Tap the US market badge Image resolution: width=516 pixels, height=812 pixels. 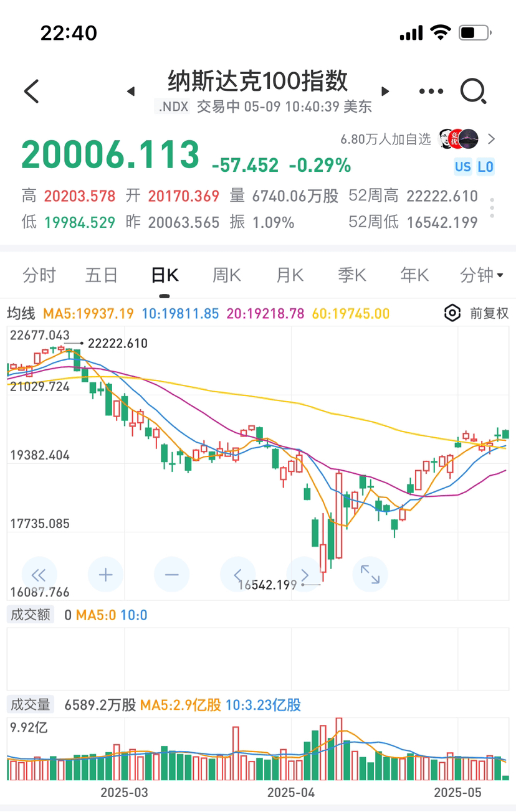pos(463,166)
